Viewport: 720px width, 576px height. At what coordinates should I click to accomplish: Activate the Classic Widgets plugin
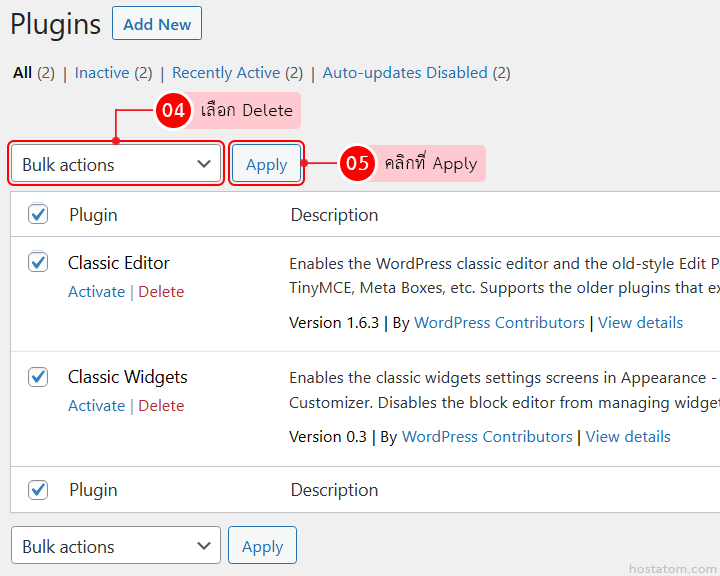coord(96,406)
